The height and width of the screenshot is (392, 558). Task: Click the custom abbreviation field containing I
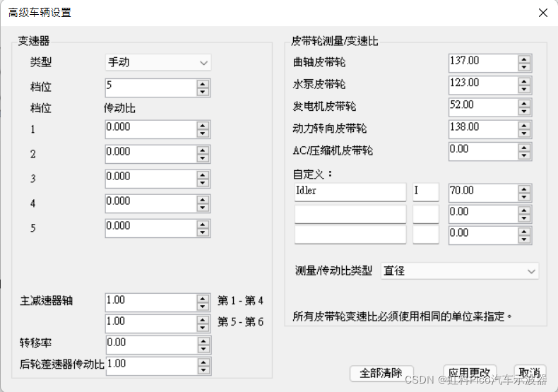(x=426, y=192)
